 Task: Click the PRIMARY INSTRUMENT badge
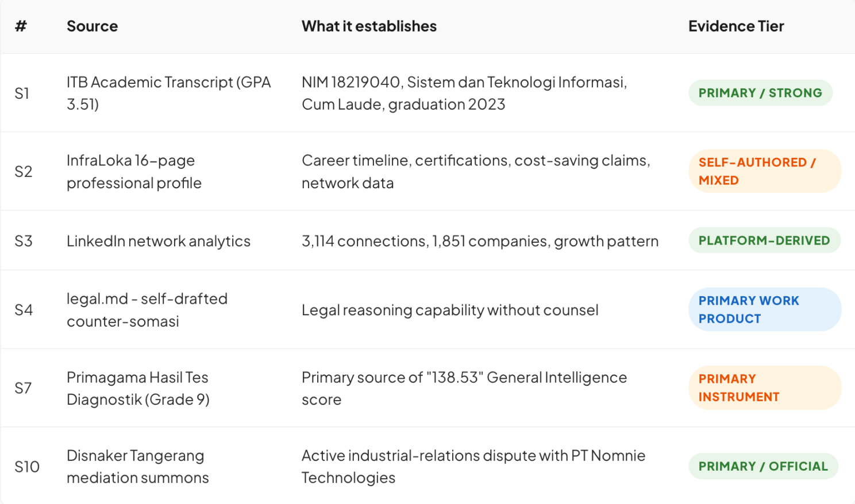[765, 387]
